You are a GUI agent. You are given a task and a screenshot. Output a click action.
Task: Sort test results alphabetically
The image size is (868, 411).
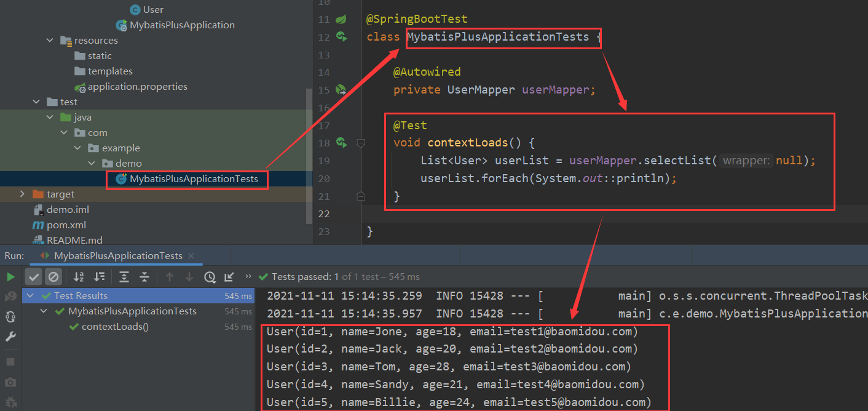[x=79, y=277]
